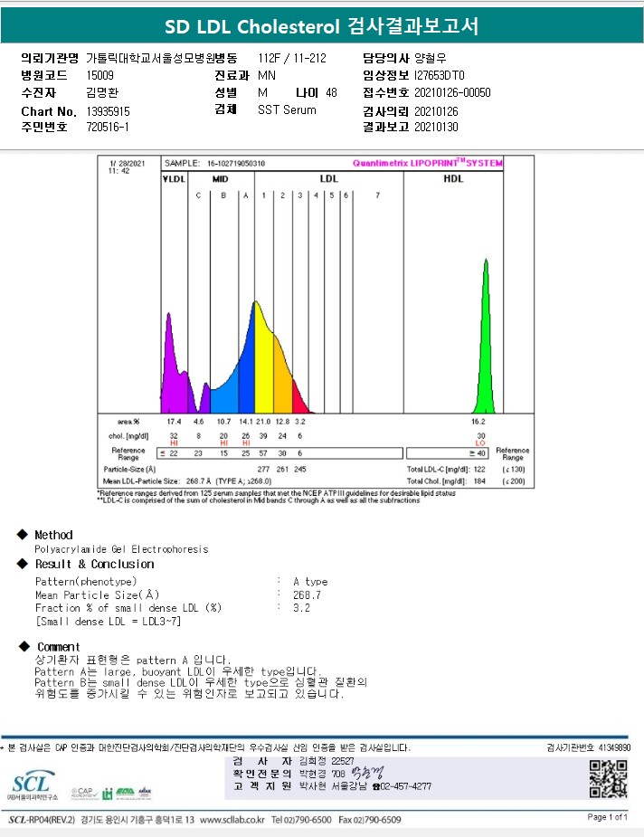Select '[Small dense LDL = LDL3~7]' note
Screen dimensions: 644x837
click(x=109, y=622)
